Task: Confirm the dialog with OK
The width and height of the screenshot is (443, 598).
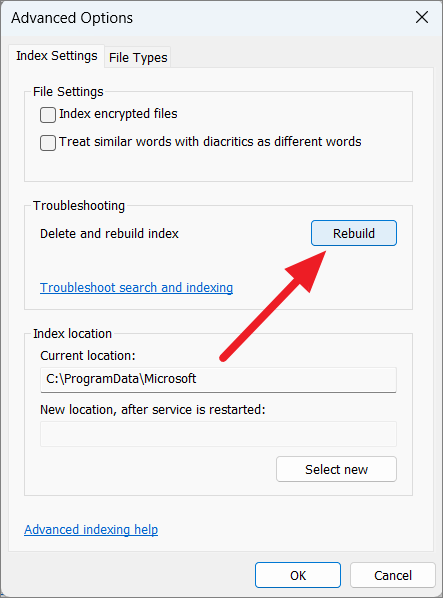Action: click(x=298, y=575)
